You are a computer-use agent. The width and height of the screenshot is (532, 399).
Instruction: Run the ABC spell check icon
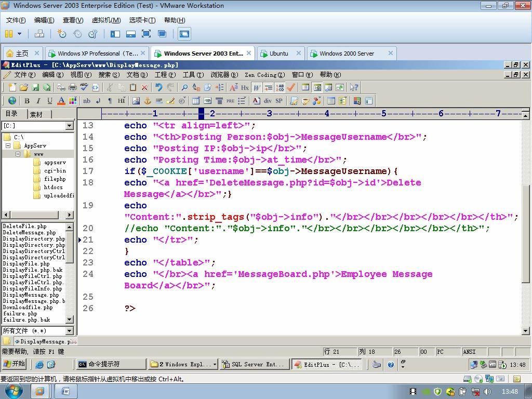point(84,87)
